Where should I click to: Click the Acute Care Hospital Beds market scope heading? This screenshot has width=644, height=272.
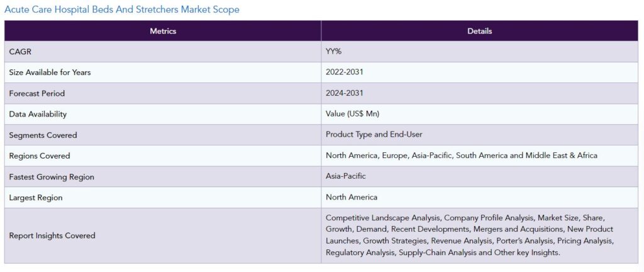click(122, 9)
